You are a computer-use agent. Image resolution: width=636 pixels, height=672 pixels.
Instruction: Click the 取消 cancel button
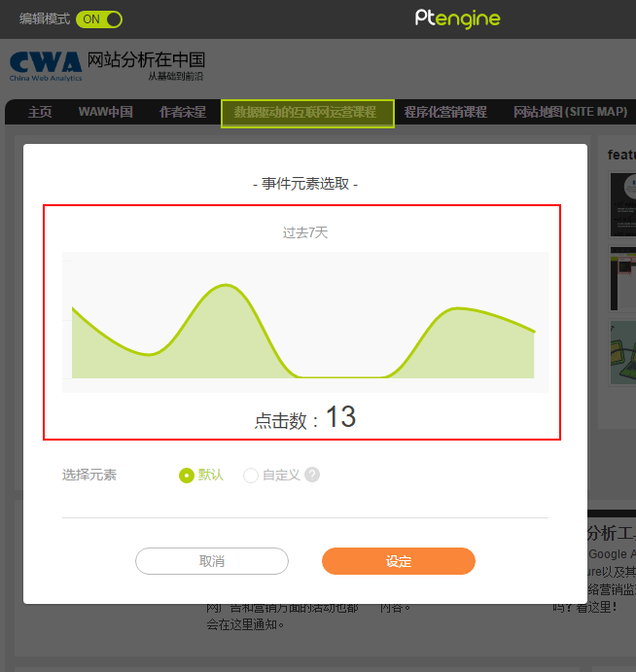pos(212,561)
